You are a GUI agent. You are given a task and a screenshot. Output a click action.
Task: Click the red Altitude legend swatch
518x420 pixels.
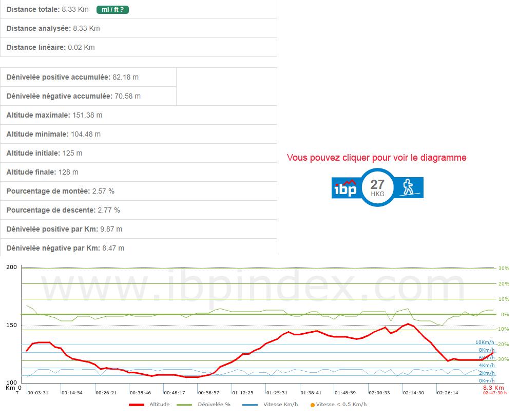[x=136, y=405]
